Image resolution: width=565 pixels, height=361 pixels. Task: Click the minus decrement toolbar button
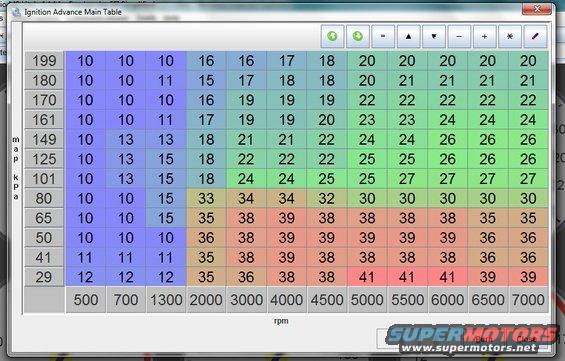(x=459, y=36)
